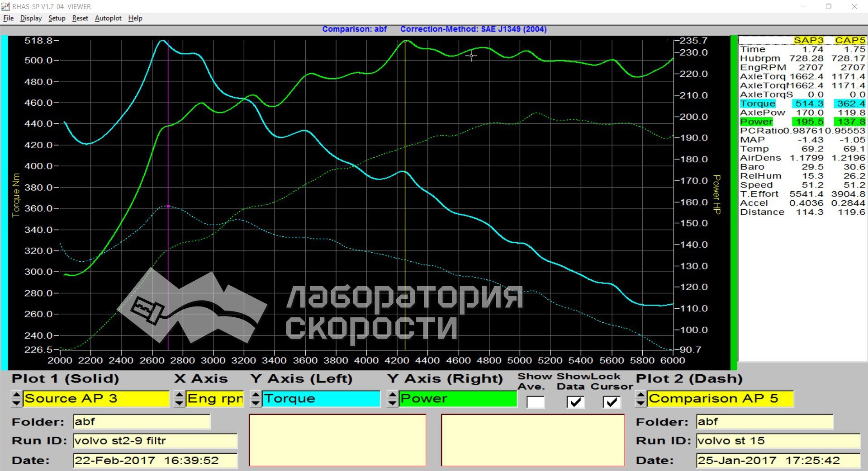Click the down arrow for Plot 1 source

click(x=17, y=403)
